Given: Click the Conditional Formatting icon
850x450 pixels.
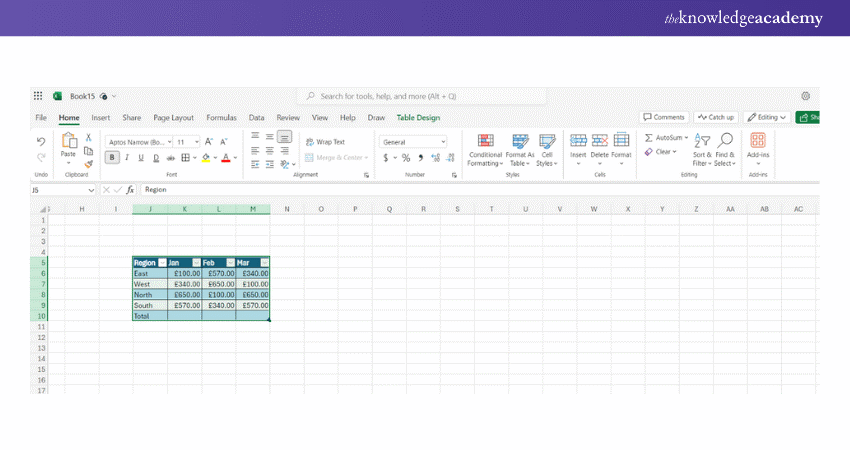Looking at the screenshot, I should click(485, 142).
